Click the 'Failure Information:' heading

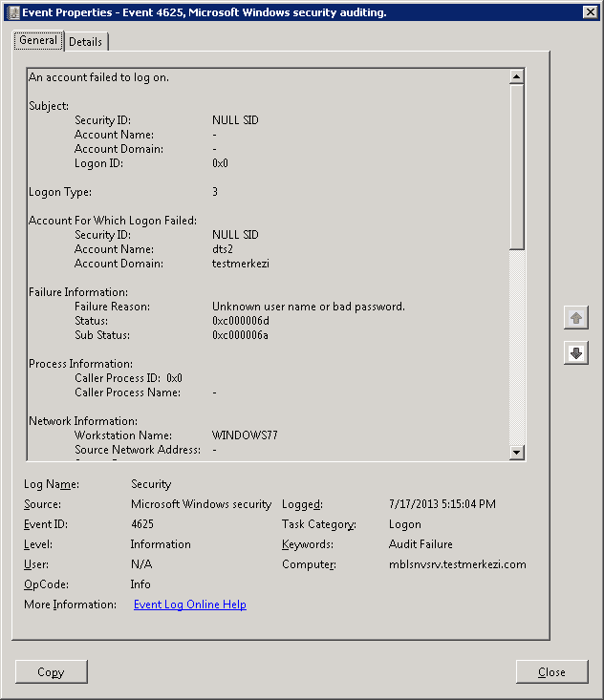78,292
